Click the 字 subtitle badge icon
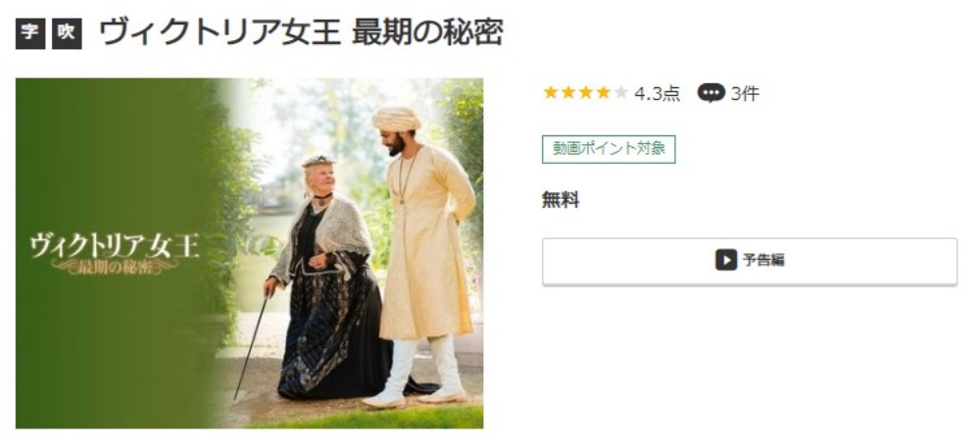The height and width of the screenshot is (447, 980). coord(30,34)
